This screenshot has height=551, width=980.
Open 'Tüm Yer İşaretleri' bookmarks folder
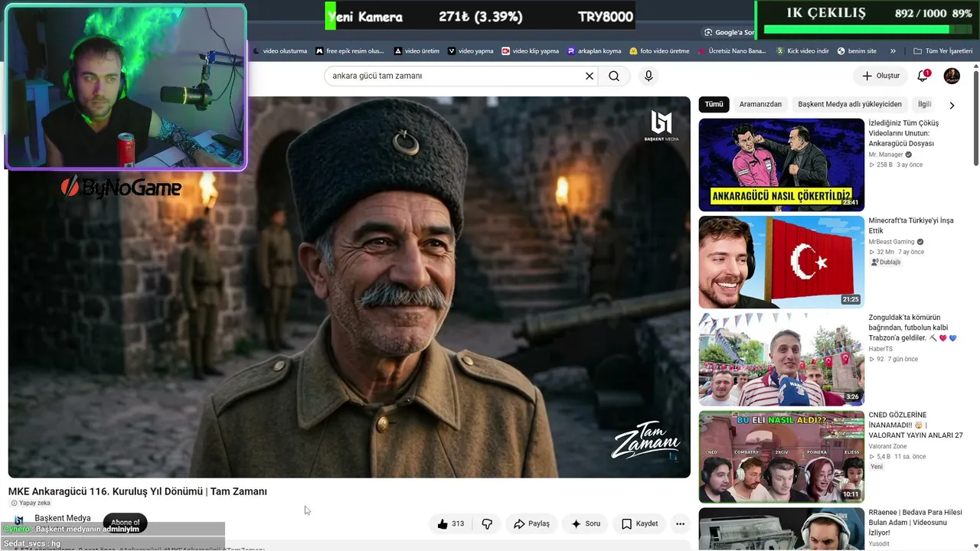point(942,51)
